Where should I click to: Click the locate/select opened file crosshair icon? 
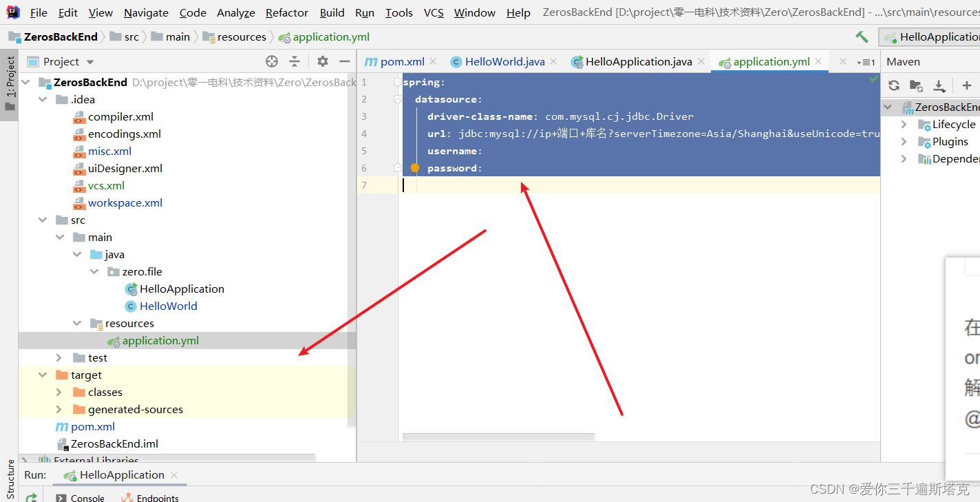click(x=272, y=61)
